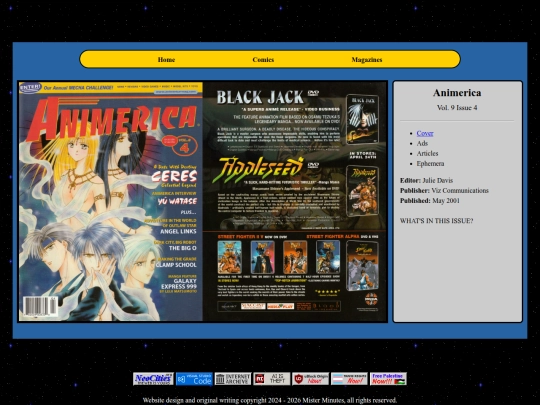The height and width of the screenshot is (405, 540).
Task: Open the uBlock Origin Now badge
Action: tap(310, 379)
